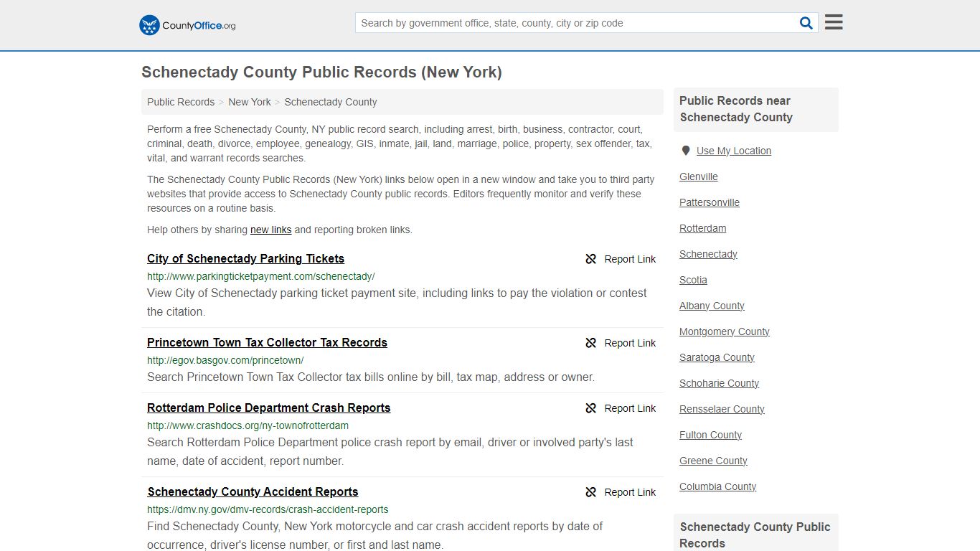The image size is (980, 551).
Task: Click 'Public Records near Schenectady County' heading
Action: click(x=736, y=109)
